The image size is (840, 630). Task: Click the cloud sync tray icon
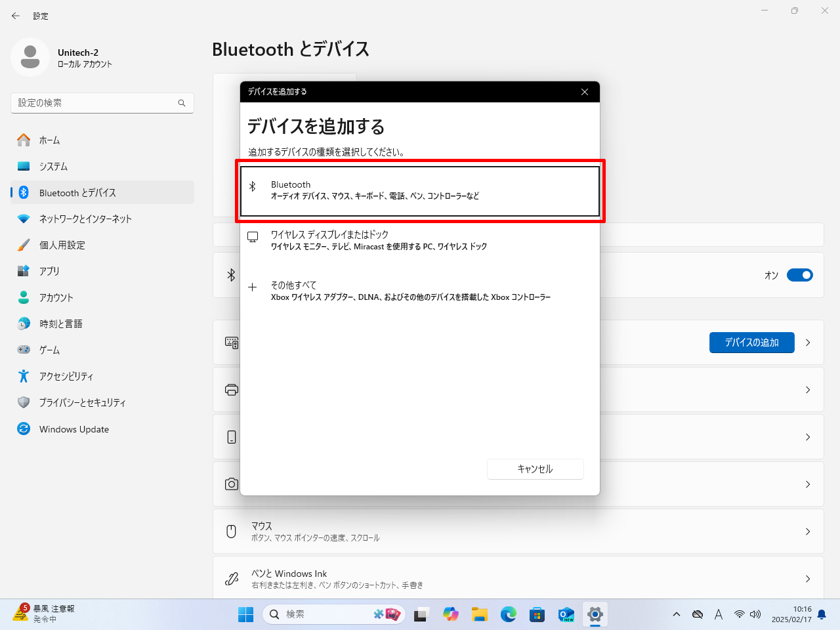click(698, 614)
